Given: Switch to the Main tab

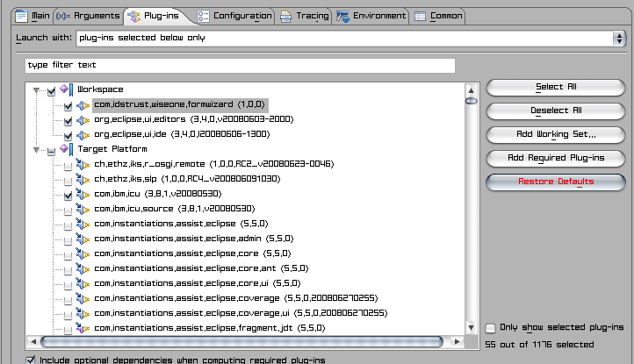Looking at the screenshot, I should [x=32, y=16].
